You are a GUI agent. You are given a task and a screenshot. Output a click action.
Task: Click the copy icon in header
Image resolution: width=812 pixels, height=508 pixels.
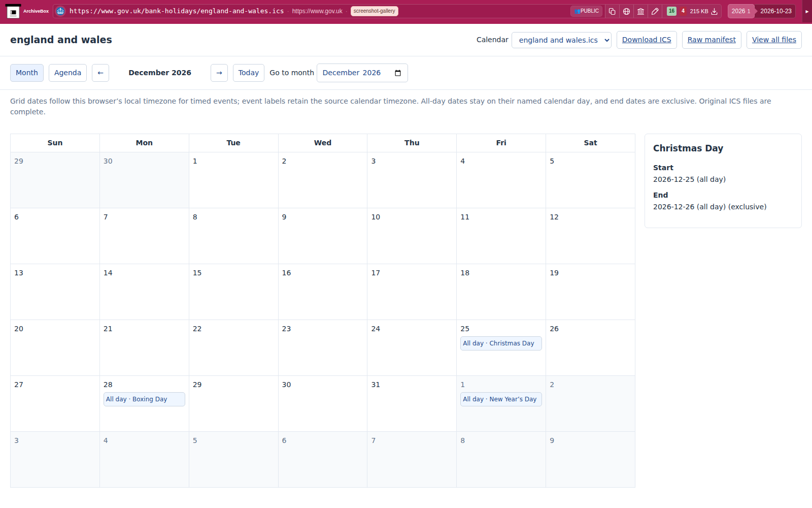tap(612, 11)
